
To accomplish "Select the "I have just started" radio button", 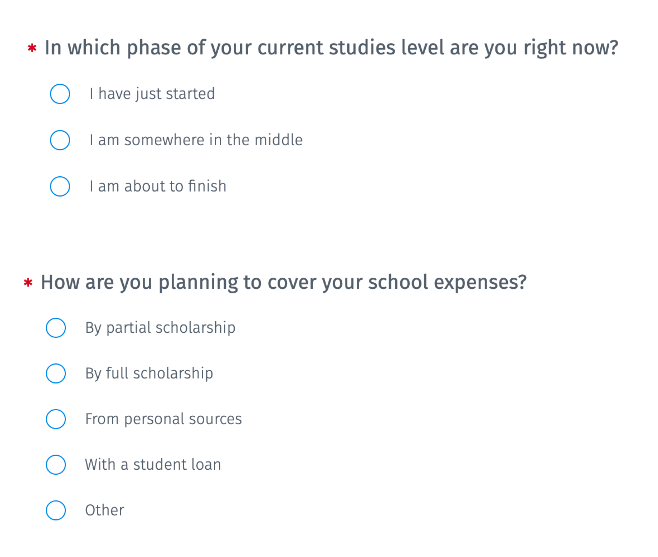I will click(60, 94).
